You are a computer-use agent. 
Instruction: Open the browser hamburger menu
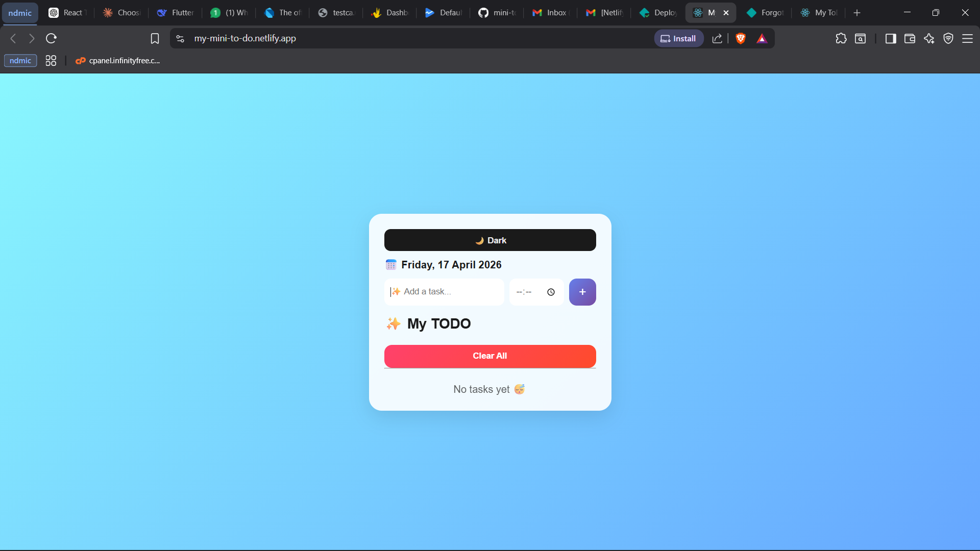tap(967, 38)
